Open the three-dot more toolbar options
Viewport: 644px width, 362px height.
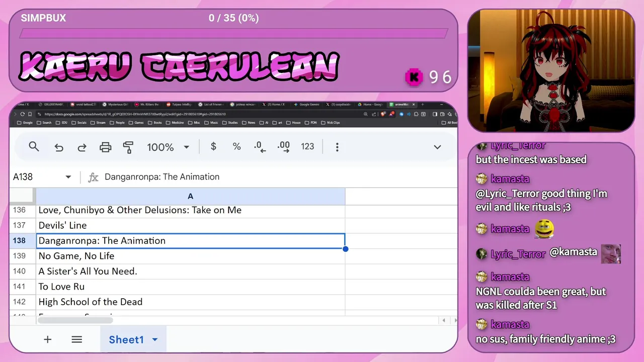coord(337,147)
